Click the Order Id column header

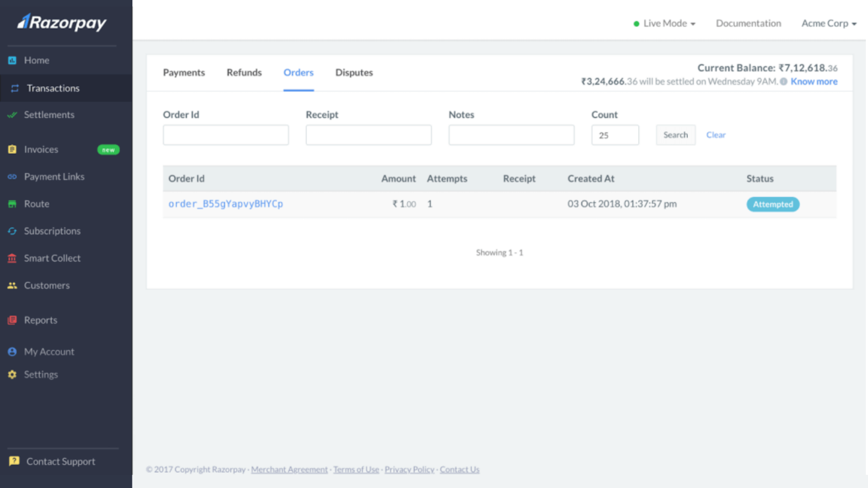tap(186, 178)
